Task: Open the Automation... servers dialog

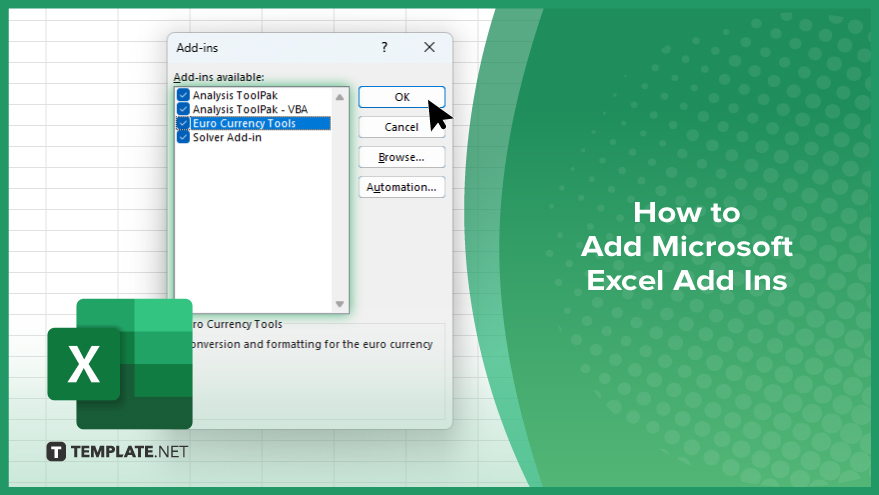Action: click(401, 187)
